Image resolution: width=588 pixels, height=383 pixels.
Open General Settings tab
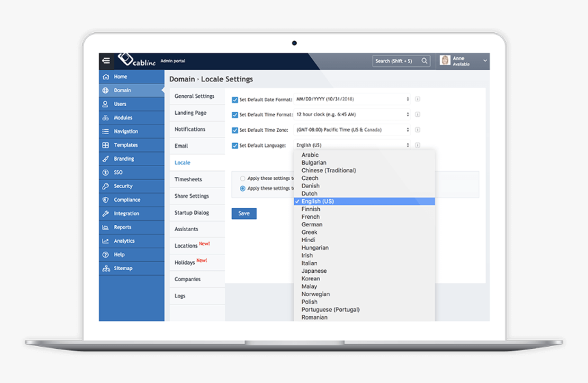[197, 96]
